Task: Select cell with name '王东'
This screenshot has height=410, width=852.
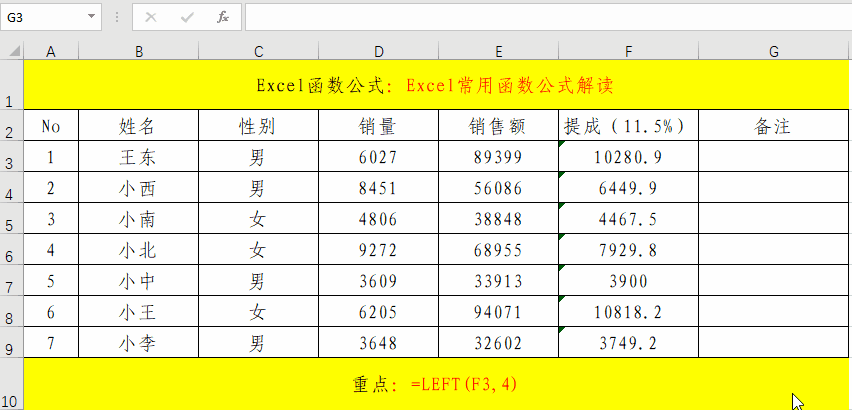Action: (139, 156)
